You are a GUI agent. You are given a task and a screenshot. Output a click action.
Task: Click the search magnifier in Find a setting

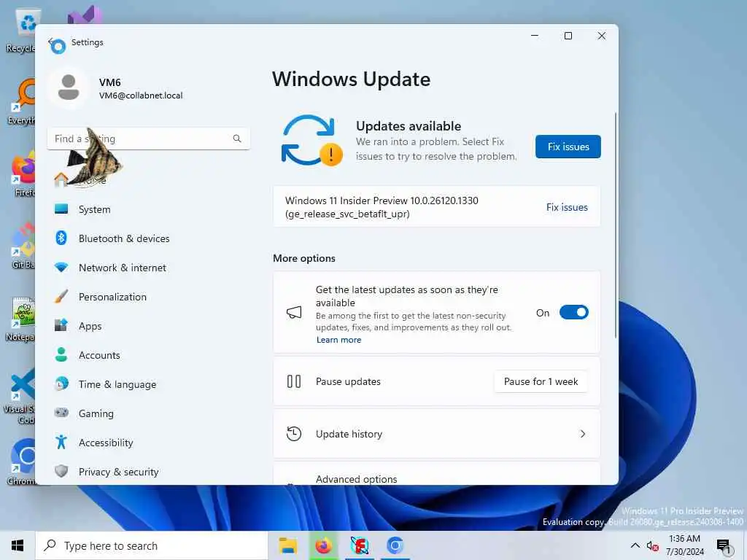[x=237, y=139]
